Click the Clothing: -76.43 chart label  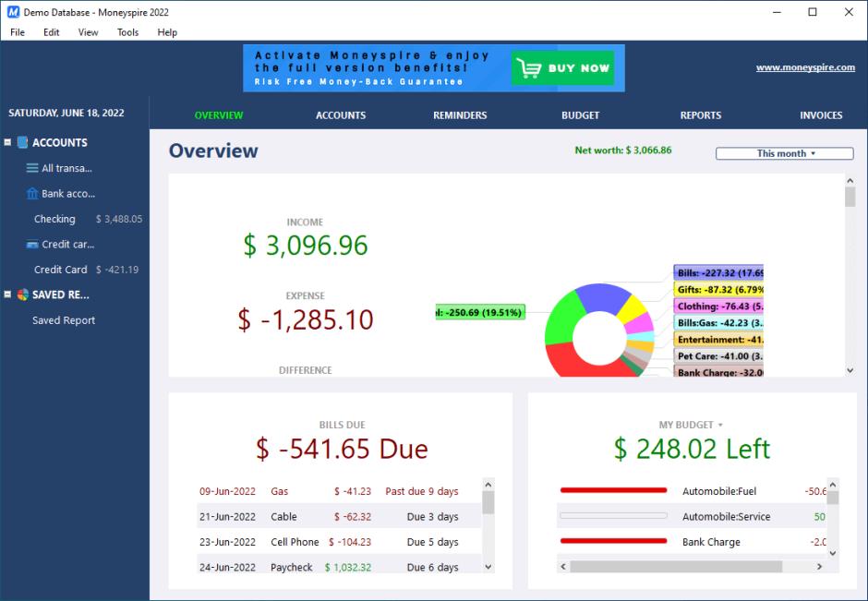tap(718, 306)
